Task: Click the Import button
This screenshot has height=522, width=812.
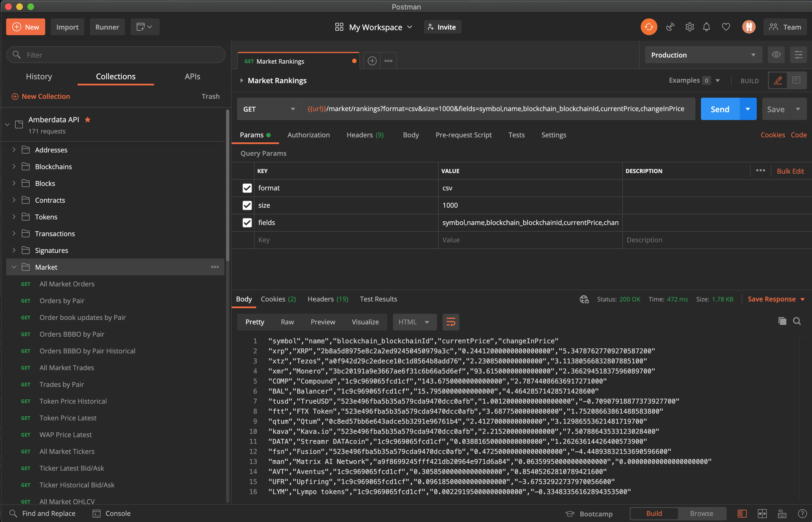Action: (x=67, y=27)
